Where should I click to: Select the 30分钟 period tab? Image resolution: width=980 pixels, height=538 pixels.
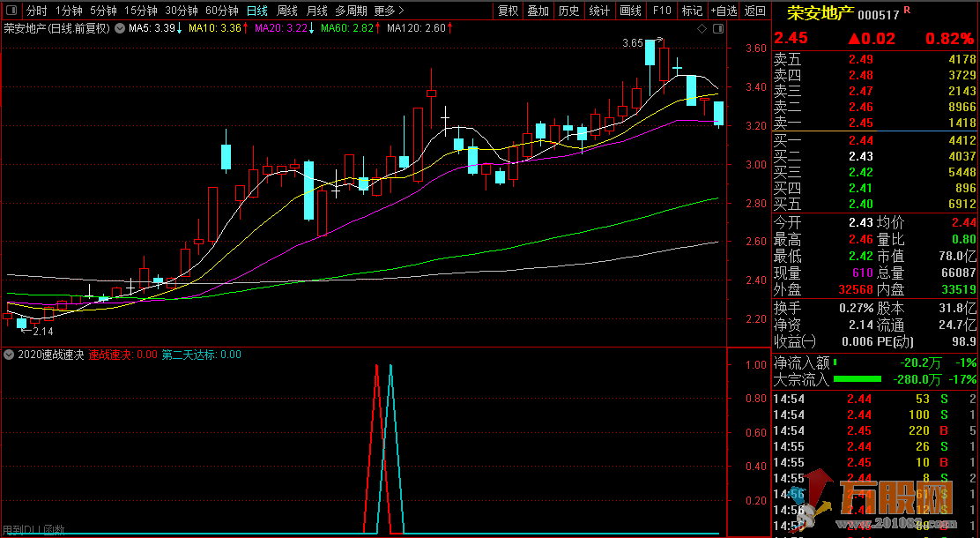coord(182,11)
